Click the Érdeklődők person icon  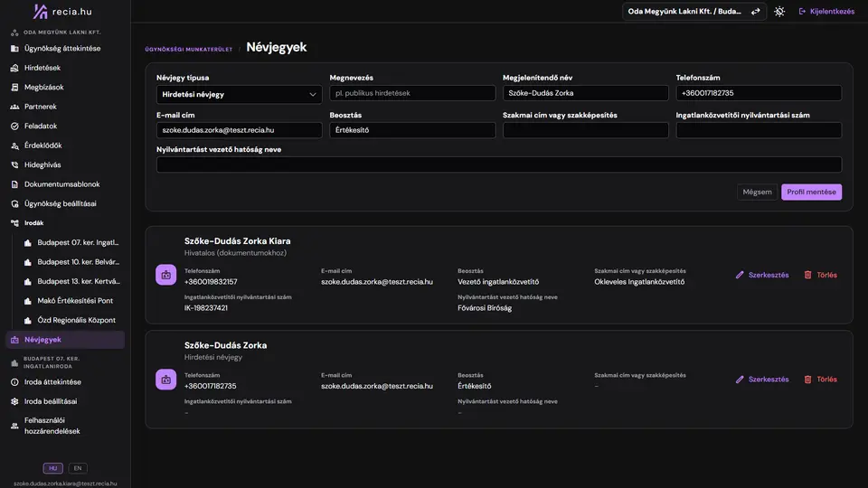(14, 145)
